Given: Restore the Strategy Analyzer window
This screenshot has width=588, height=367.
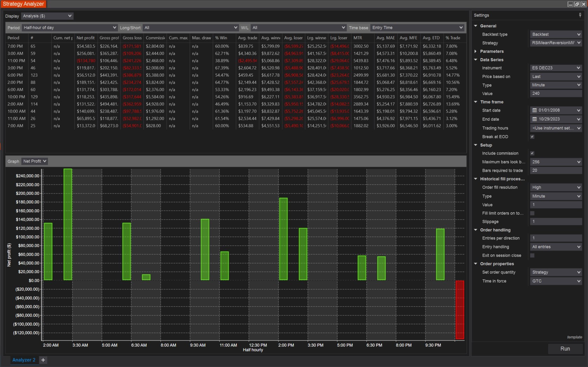Looking at the screenshot, I should pyautogui.click(x=577, y=4).
